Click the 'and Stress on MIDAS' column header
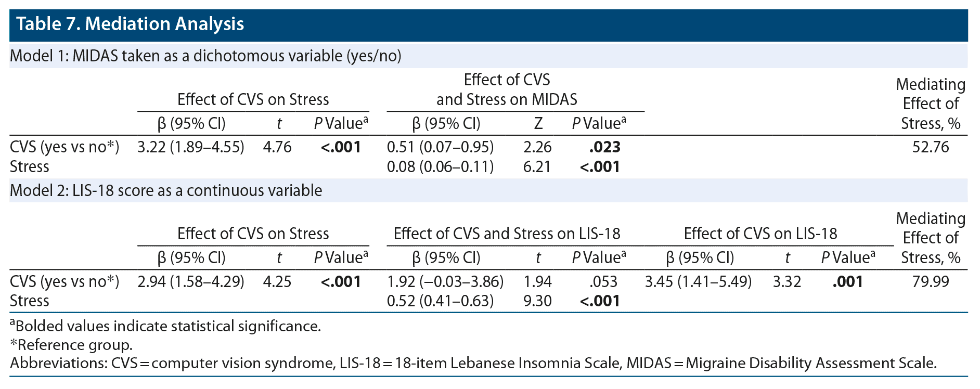Screen dimensions: 980x389 click(x=507, y=99)
